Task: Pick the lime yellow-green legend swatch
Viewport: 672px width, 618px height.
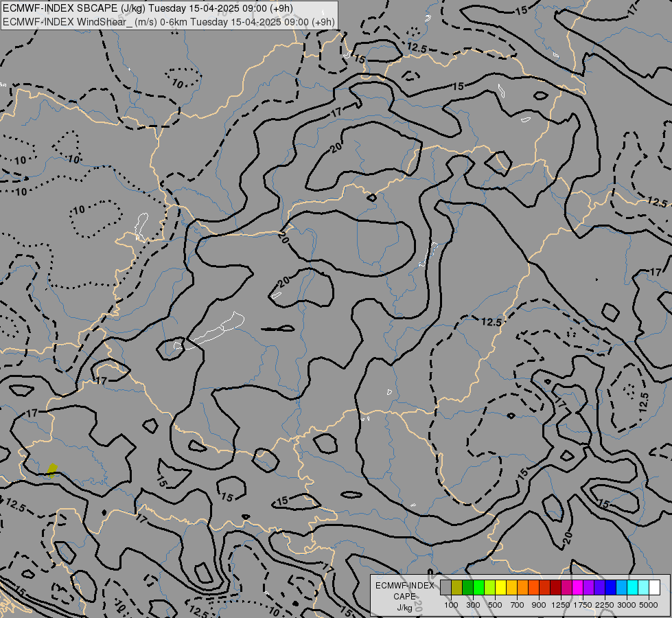Action: [489, 588]
